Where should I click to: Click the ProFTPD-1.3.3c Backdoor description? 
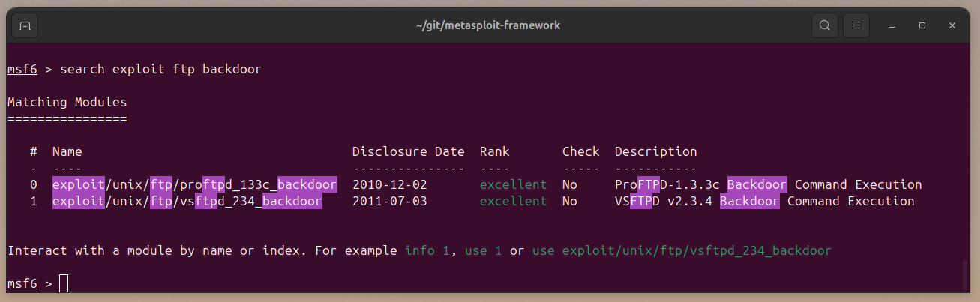click(x=769, y=184)
